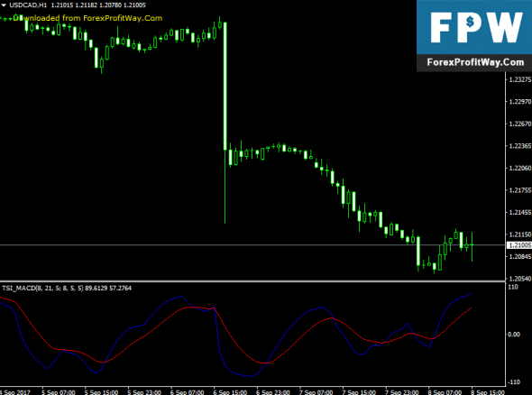Click the 6 Sep 15:00 time label
The width and height of the screenshot is (532, 395).
230,392
